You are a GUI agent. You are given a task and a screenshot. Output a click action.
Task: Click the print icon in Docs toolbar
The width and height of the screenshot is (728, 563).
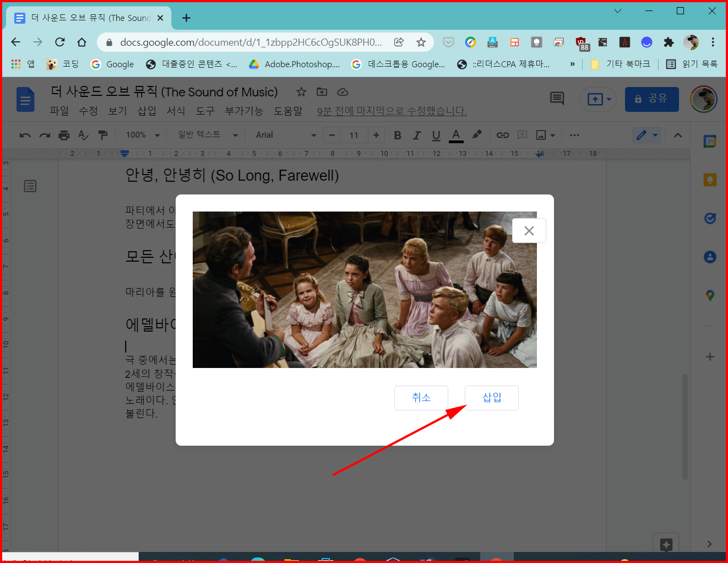[x=64, y=135]
